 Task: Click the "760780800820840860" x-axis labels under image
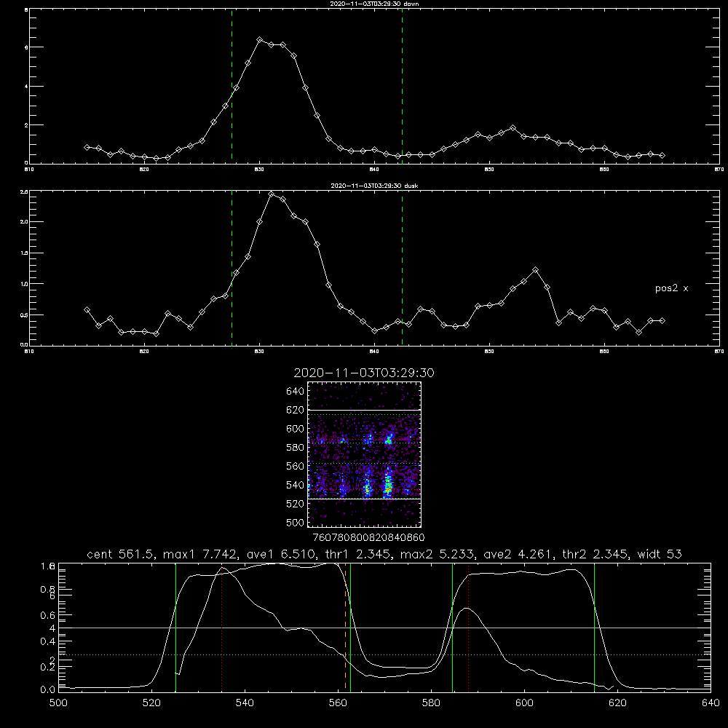368,538
